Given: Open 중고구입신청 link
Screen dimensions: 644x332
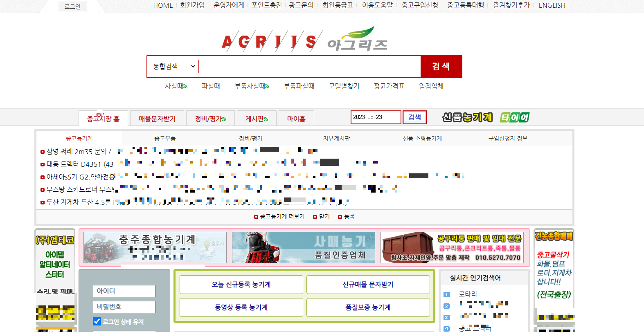Looking at the screenshot, I should point(420,5).
